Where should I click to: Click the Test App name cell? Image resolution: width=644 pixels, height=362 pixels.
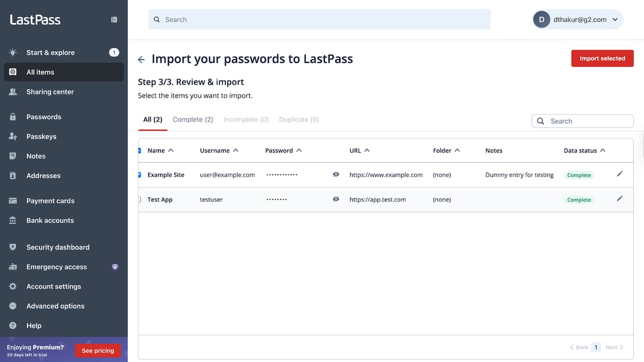tap(160, 200)
